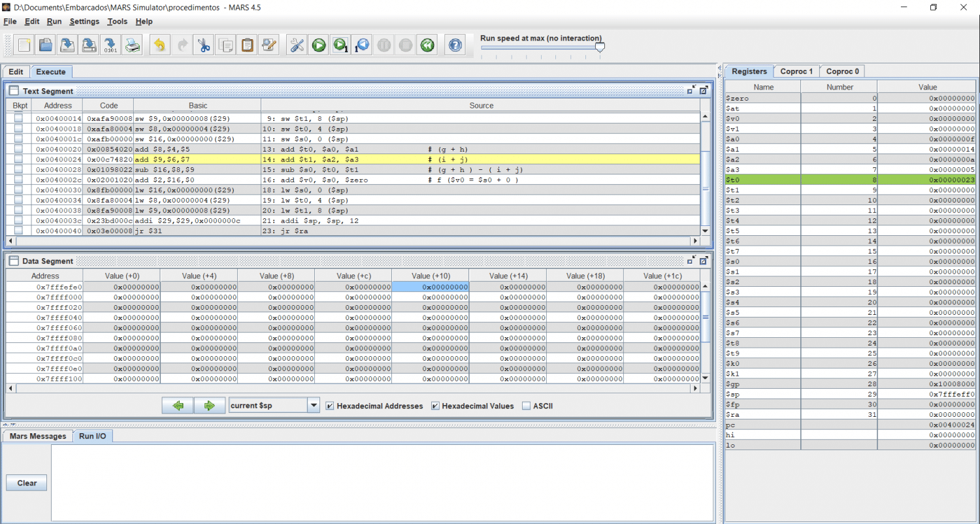Open the current $sp memory region dropdown
Screen dimensions: 980x524
click(x=314, y=406)
